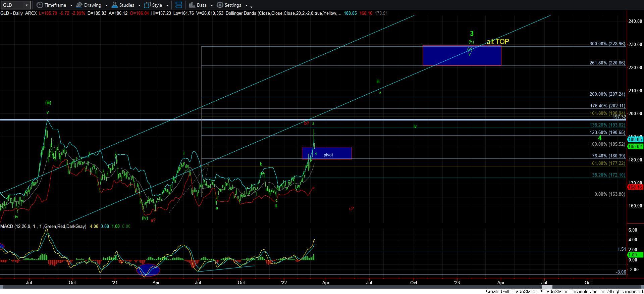Select the alt TOP text annotation
Viewport: 644px width, 294px height.
point(498,42)
